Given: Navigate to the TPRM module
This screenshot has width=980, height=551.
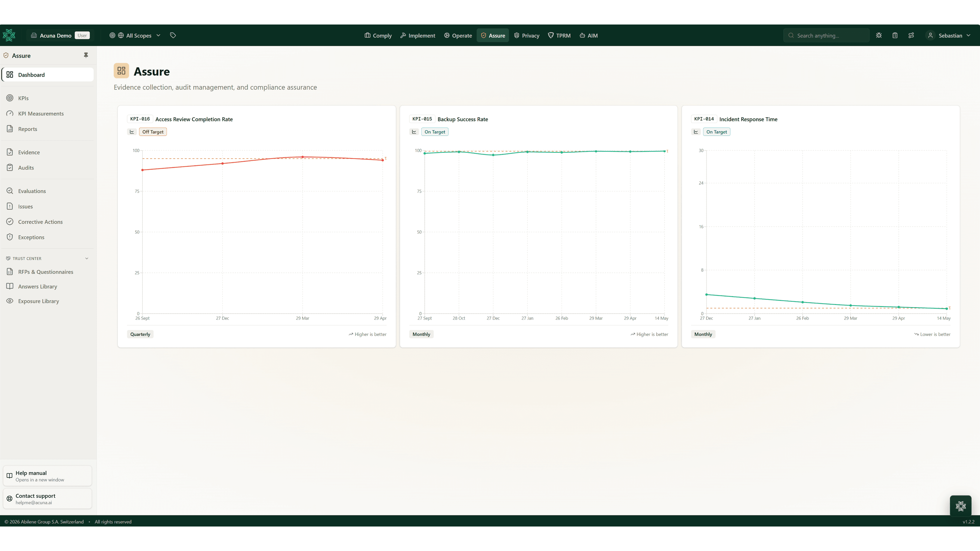Looking at the screenshot, I should (559, 35).
